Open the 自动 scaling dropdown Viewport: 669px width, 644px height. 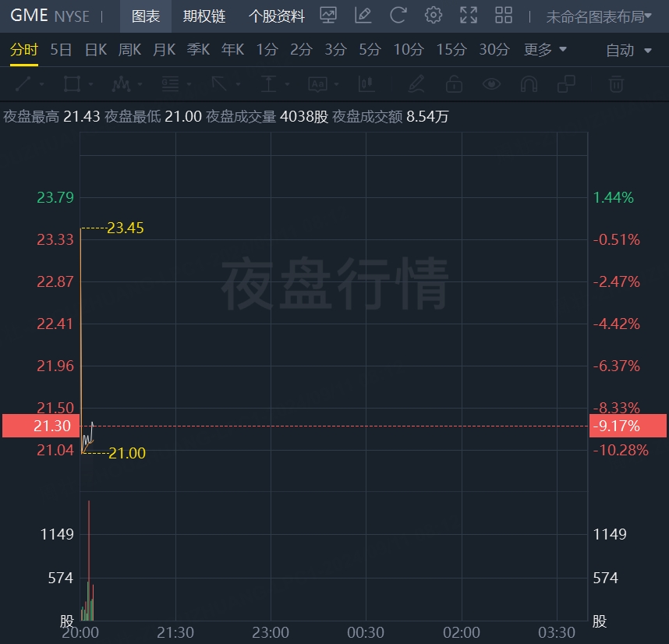tap(628, 51)
